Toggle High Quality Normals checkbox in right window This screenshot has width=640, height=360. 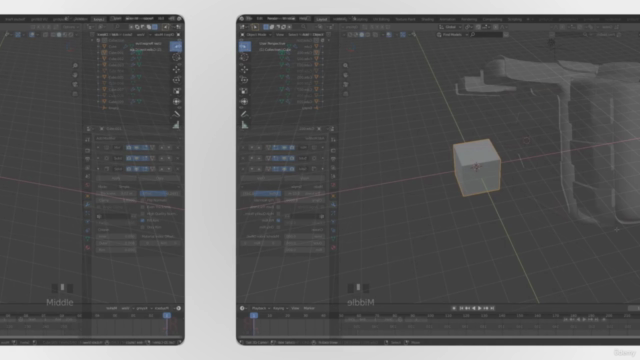(x=278, y=213)
